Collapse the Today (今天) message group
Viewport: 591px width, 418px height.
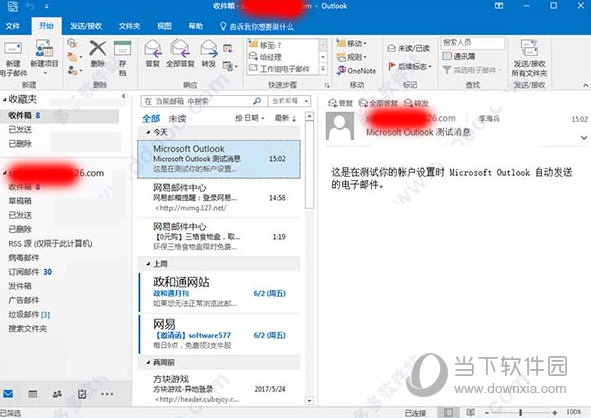(148, 132)
